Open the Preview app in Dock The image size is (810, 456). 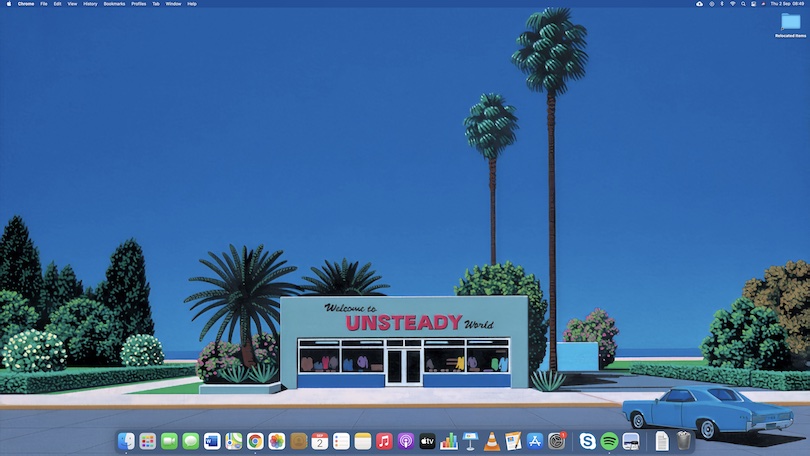631,442
